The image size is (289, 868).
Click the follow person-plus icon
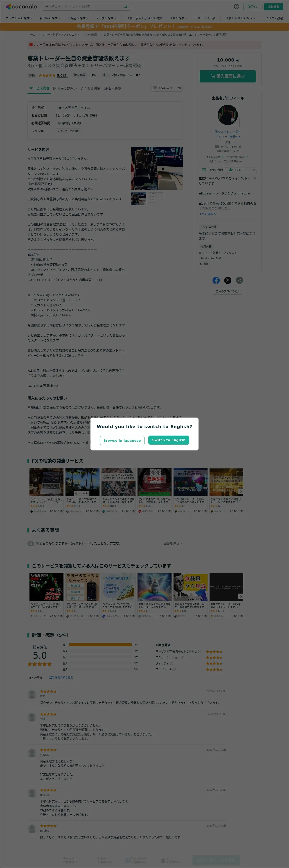pyautogui.click(x=231, y=170)
